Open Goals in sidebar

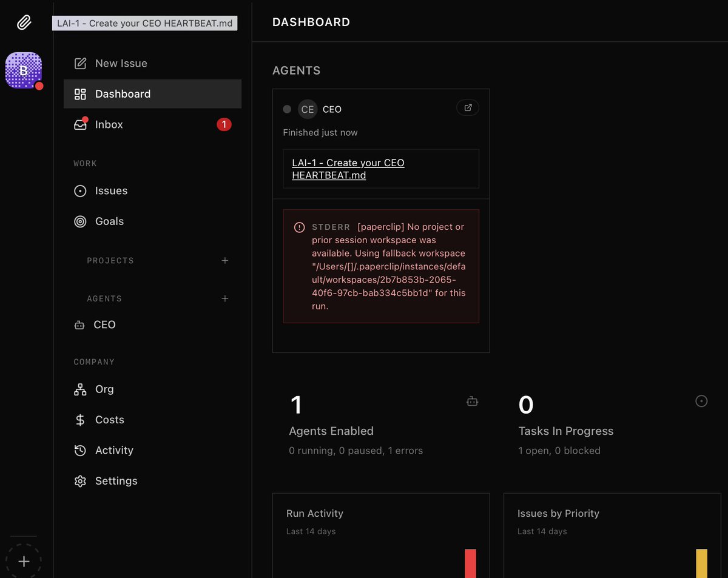coord(152,221)
